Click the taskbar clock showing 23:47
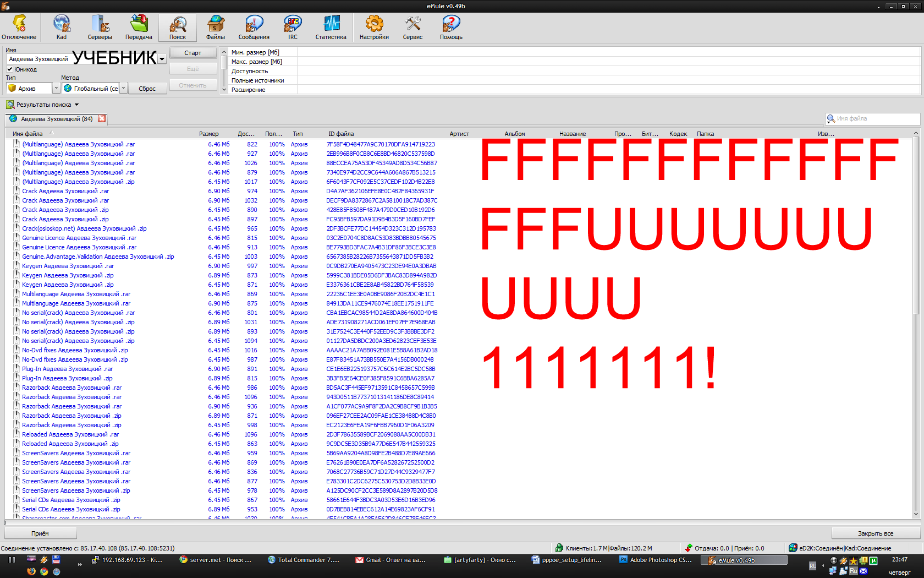 point(900,559)
